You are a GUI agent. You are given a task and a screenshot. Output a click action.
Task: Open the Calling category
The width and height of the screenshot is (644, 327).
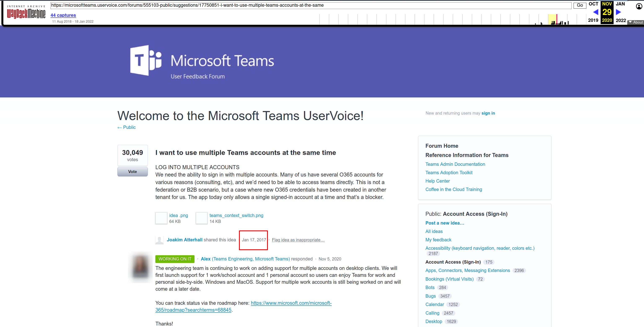pyautogui.click(x=432, y=313)
